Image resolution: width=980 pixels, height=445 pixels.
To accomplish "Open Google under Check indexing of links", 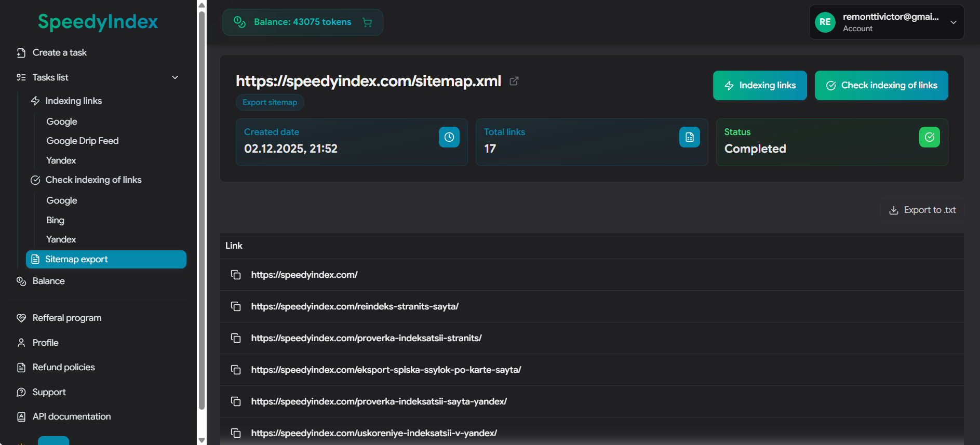I will [62, 200].
